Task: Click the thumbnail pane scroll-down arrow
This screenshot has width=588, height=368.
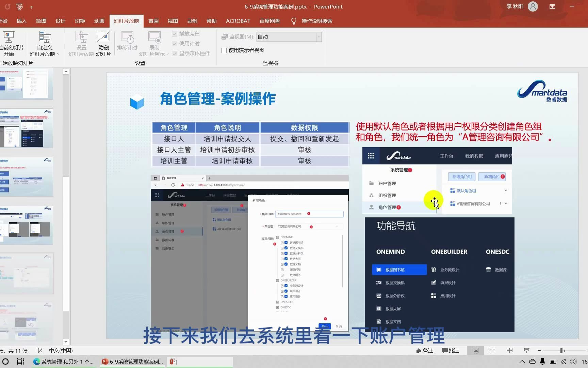Action: pyautogui.click(x=66, y=342)
